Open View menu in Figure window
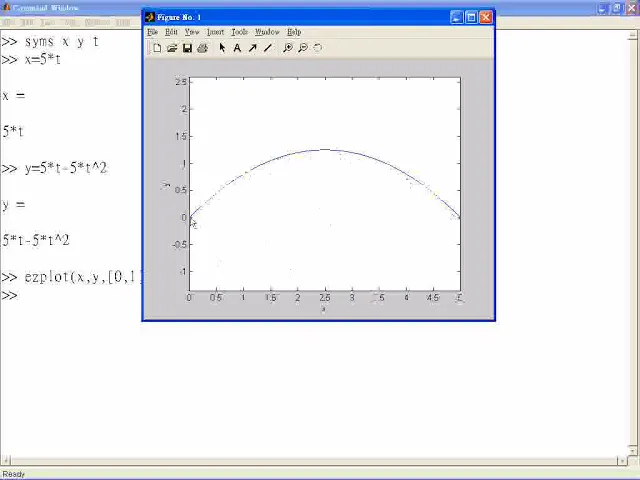 click(192, 32)
